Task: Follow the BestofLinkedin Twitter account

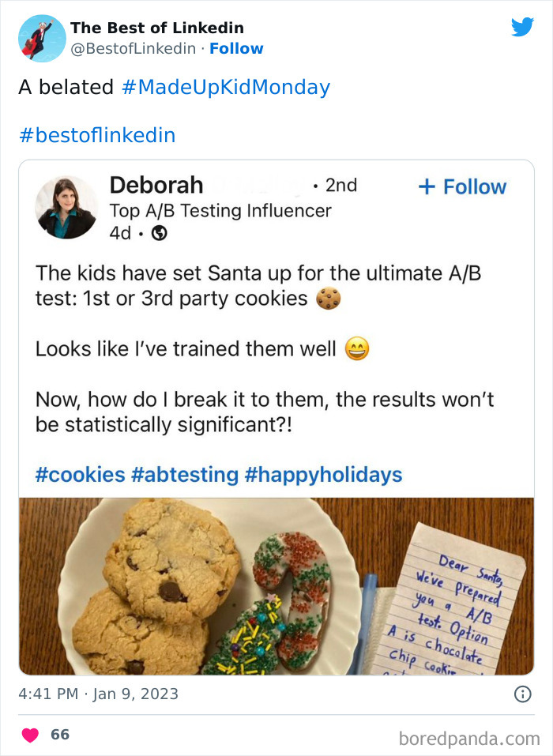Action: pyautogui.click(x=236, y=48)
